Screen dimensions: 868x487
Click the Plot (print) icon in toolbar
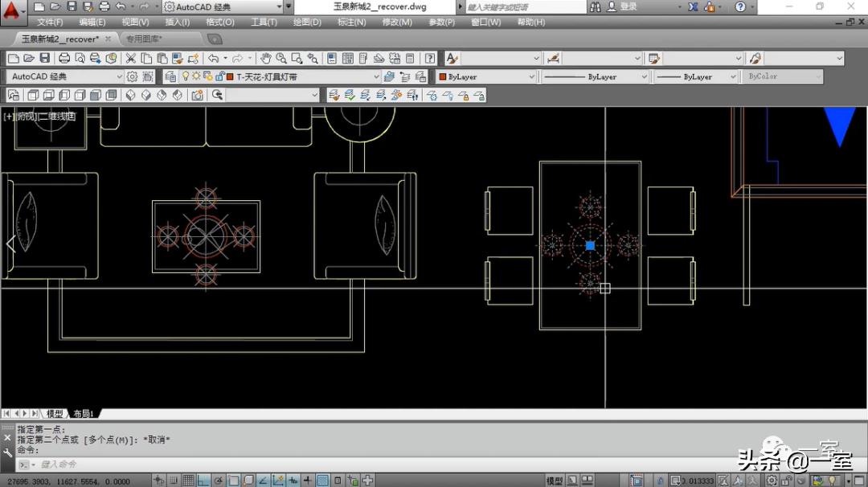(63, 59)
